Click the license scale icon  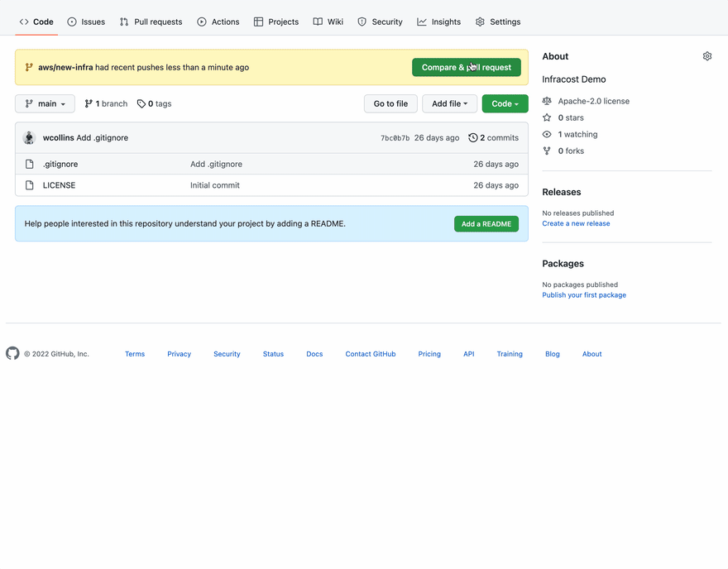coord(547,101)
